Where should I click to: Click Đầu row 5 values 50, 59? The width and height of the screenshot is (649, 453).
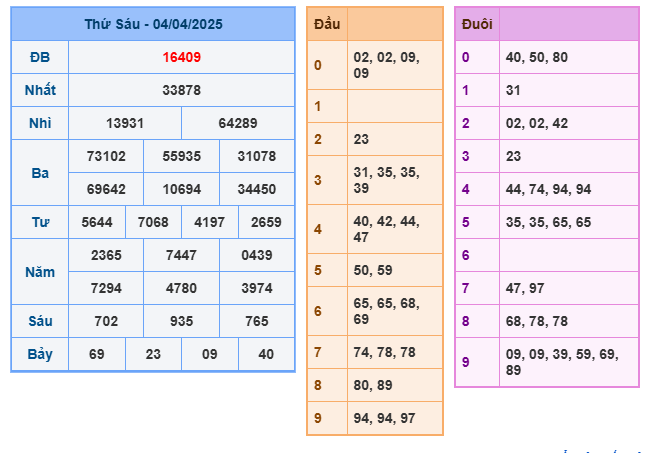[373, 270]
